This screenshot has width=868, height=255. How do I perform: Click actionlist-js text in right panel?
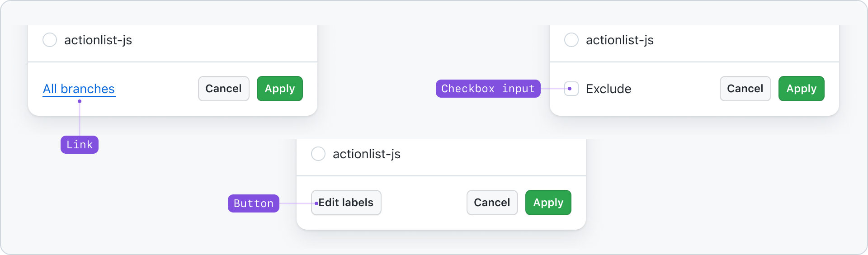(x=620, y=40)
